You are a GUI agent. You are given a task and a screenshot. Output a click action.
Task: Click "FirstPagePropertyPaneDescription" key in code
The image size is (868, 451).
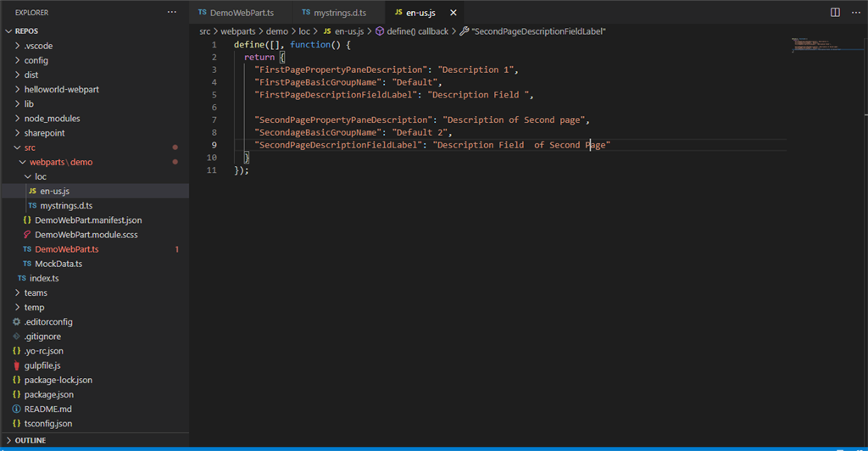click(341, 70)
